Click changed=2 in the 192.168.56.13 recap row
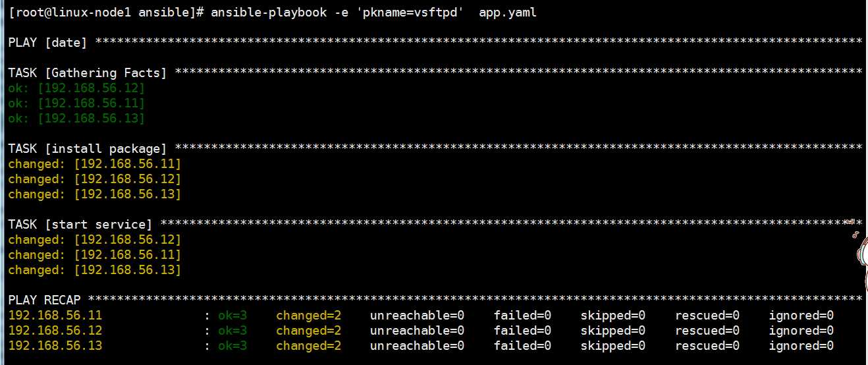 pyautogui.click(x=308, y=346)
